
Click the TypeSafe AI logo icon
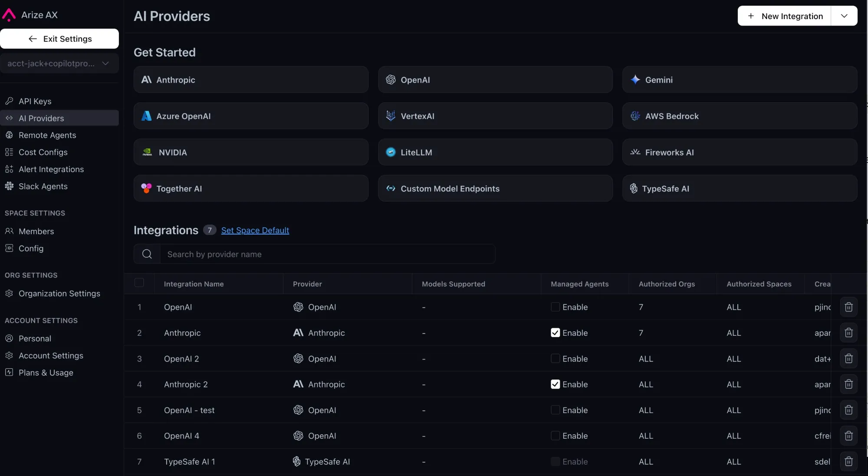tap(634, 188)
